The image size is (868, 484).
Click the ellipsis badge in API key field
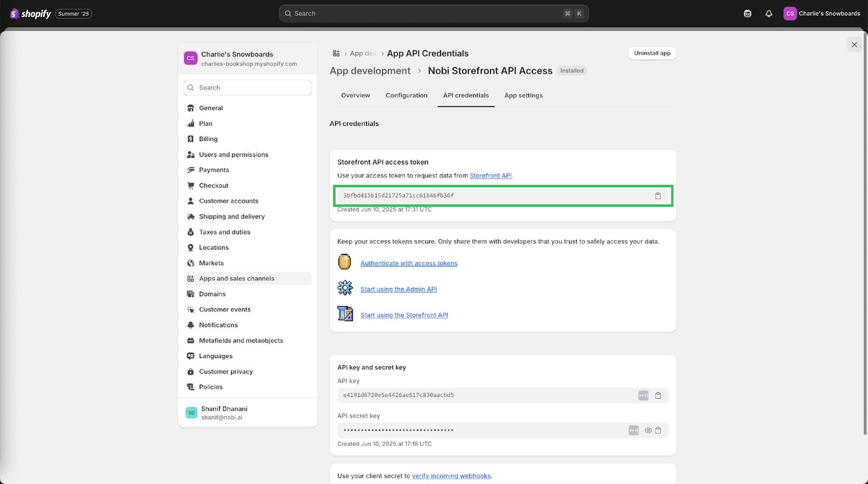tap(643, 396)
